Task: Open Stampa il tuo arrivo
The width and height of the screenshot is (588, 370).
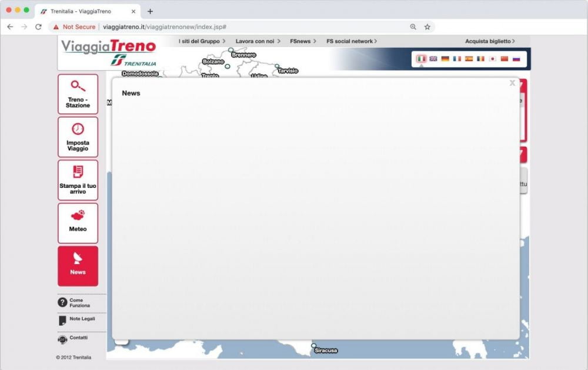Action: [78, 180]
